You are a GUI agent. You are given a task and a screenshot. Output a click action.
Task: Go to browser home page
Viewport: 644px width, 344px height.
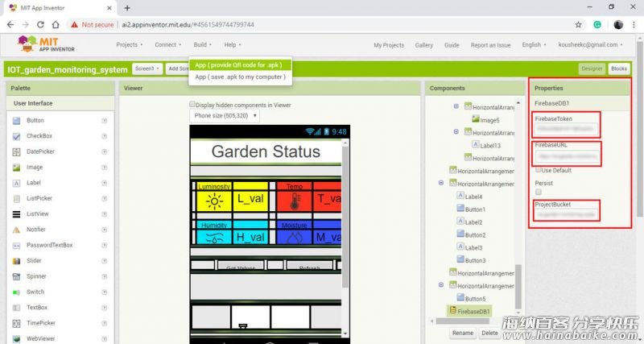click(56, 25)
